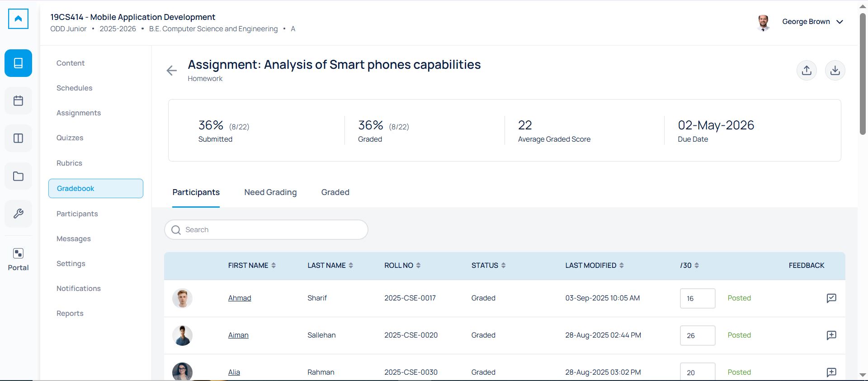The image size is (868, 381).
Task: Go to Rubrics in sidebar
Action: click(69, 163)
